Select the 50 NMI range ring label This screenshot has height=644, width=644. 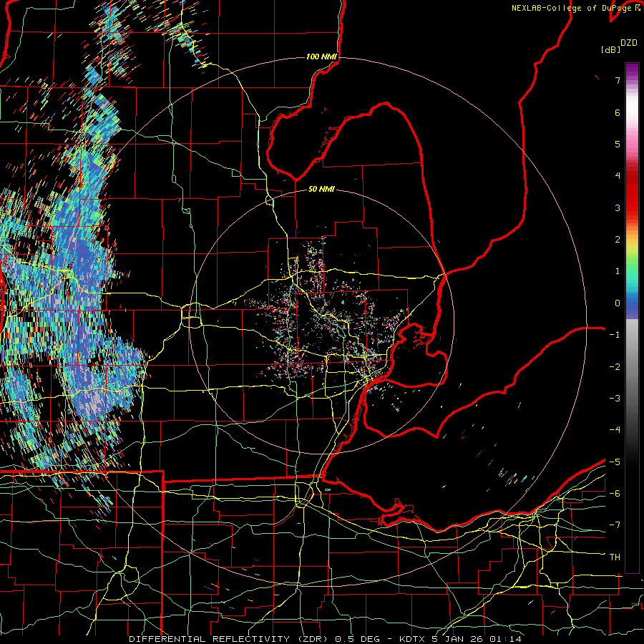tap(321, 189)
